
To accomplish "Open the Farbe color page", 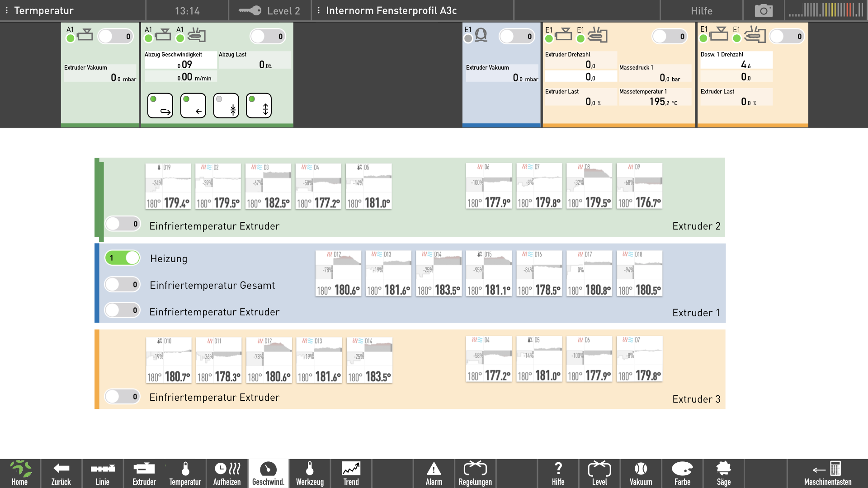I will coord(682,474).
